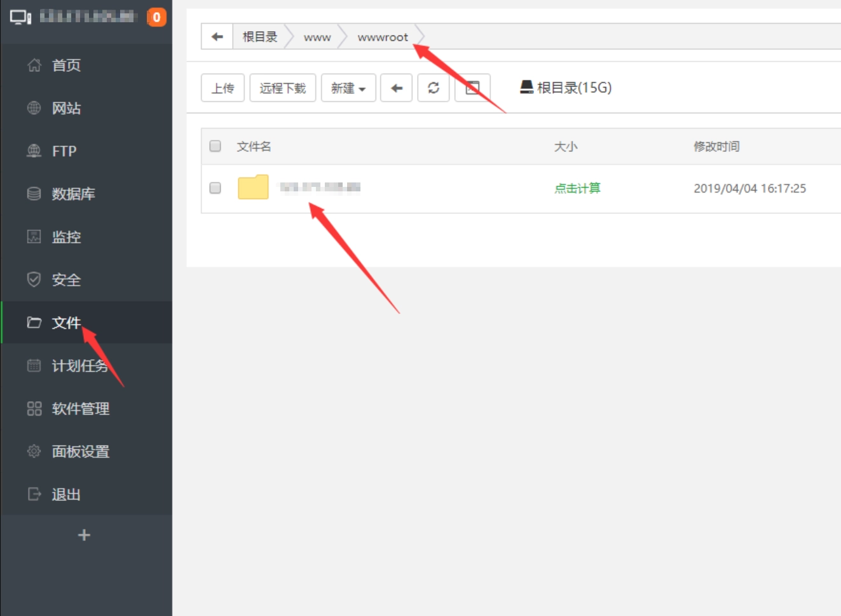The image size is (841, 616).
Task: Open the 计划任务 calendar icon
Action: 34,366
